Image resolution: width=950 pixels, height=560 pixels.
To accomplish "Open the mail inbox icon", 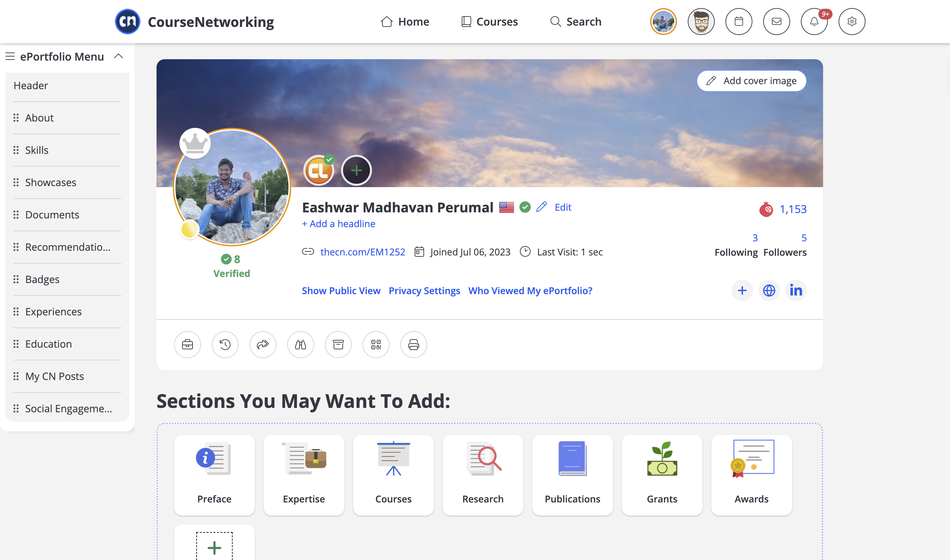I will point(776,22).
